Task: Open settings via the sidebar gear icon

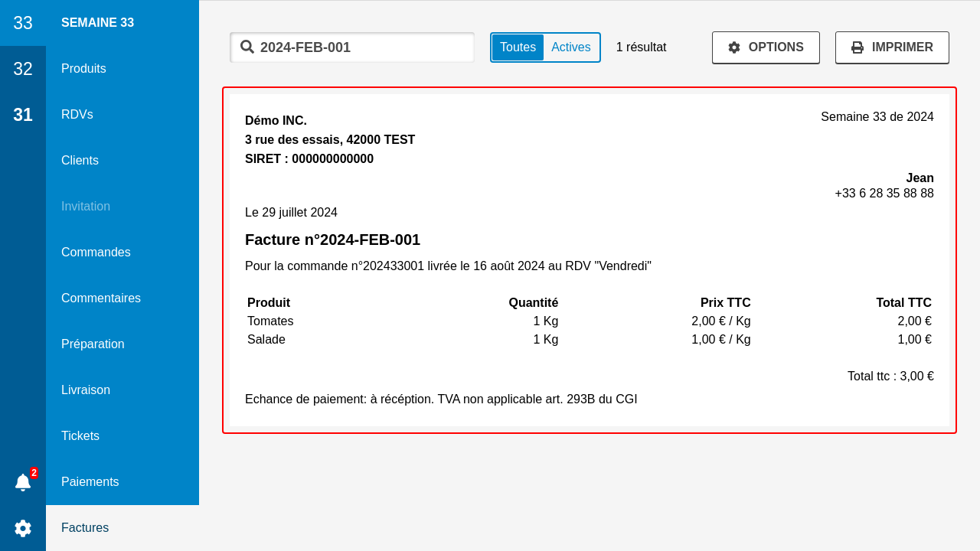Action: pos(23,528)
